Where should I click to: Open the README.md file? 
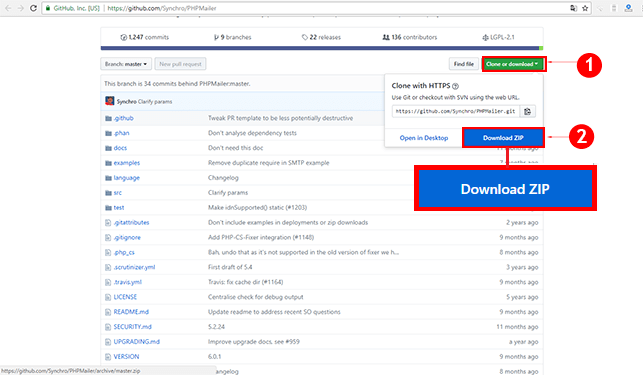tap(131, 312)
